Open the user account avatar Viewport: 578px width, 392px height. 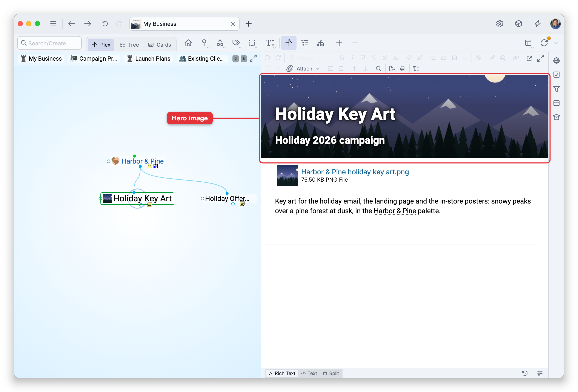(555, 24)
